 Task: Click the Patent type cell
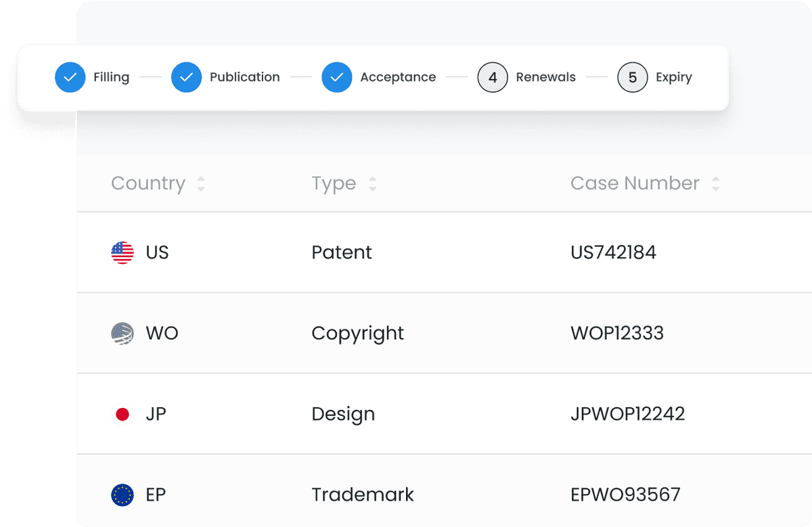[342, 252]
